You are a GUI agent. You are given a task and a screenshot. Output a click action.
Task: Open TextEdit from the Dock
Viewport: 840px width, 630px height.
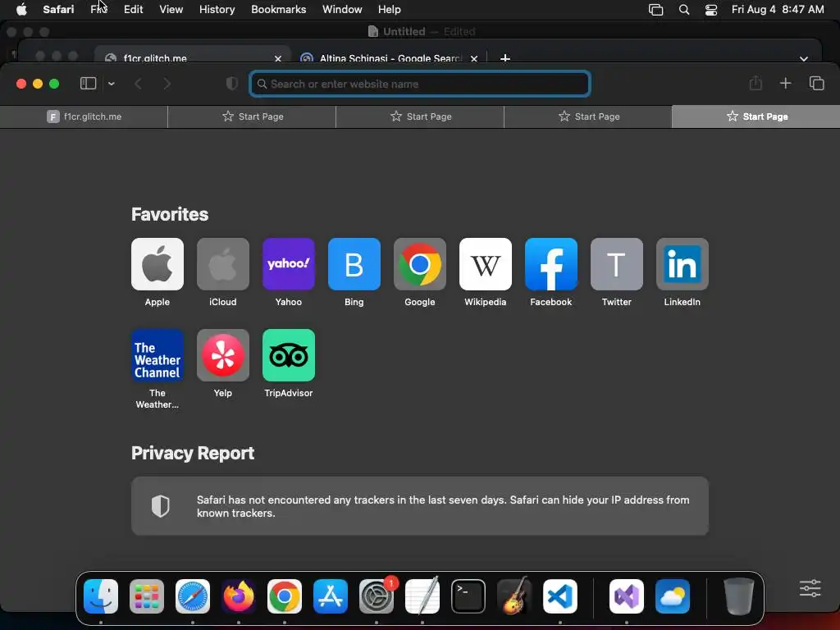[422, 596]
